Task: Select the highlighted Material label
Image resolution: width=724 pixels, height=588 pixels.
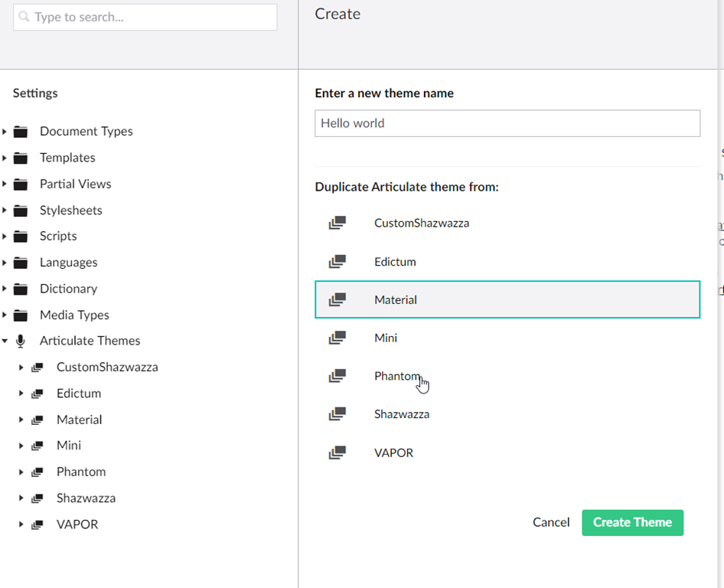Action: [x=395, y=300]
